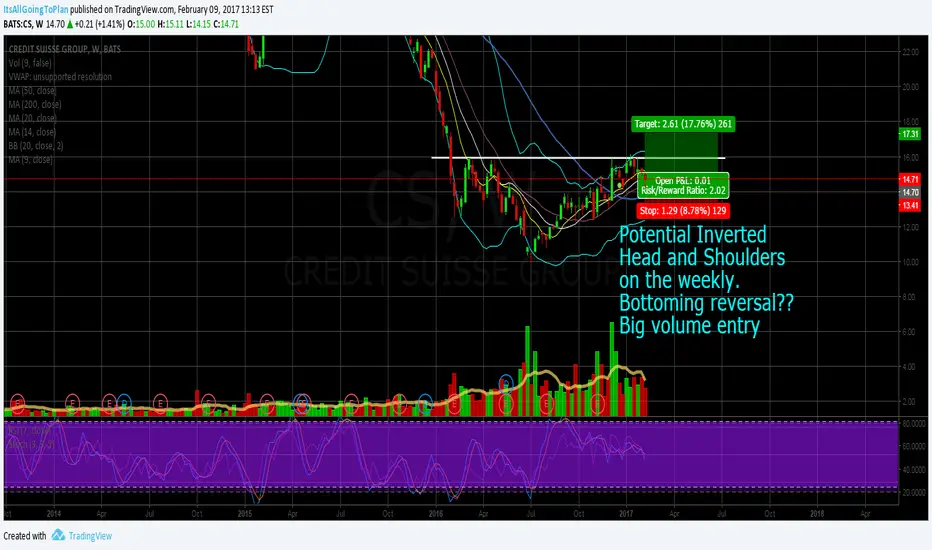Screen dimensions: 932x550
Task: Click the 'O:15.00' open value in the header
Action: pyautogui.click(x=141, y=24)
